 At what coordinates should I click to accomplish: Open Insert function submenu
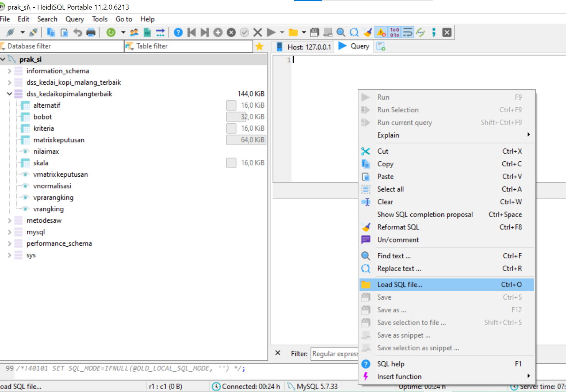(447, 377)
